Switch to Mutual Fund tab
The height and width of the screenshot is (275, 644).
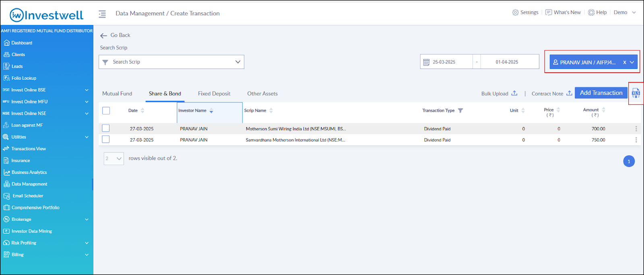click(x=117, y=94)
